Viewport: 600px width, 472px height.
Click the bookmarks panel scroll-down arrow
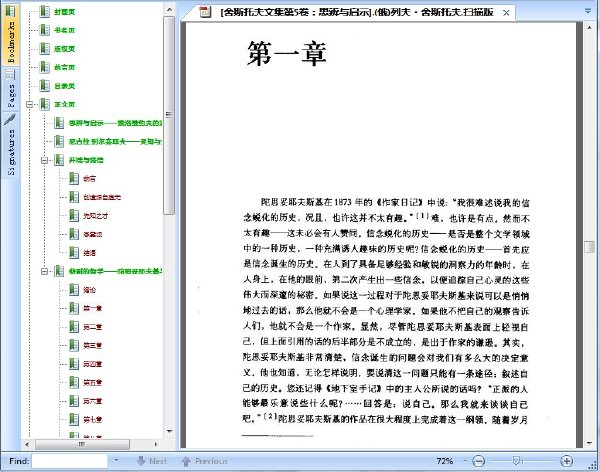pyautogui.click(x=169, y=431)
